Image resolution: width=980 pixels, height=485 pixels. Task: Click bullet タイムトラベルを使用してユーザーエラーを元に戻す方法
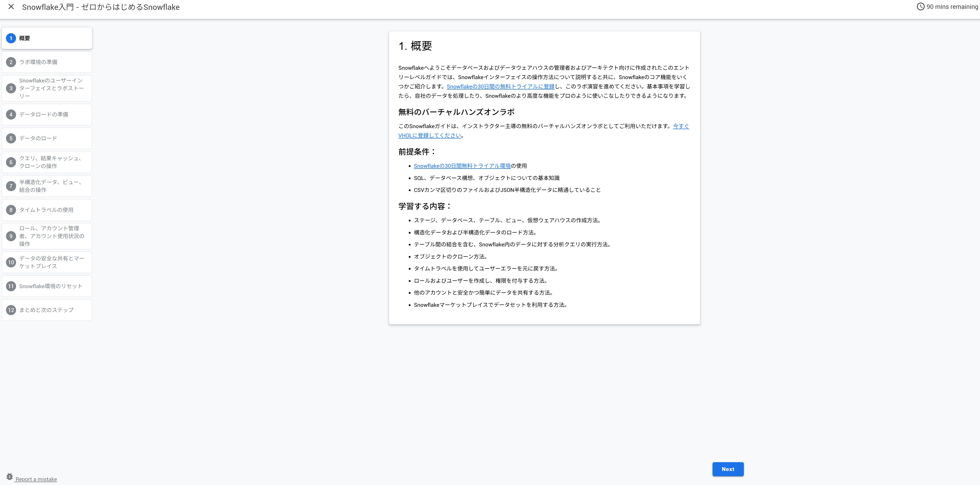[x=486, y=269]
